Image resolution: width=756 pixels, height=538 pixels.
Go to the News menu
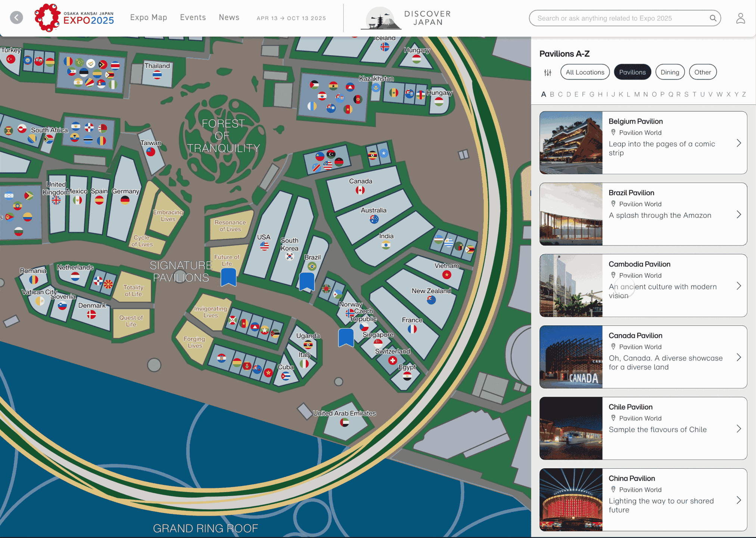pos(229,17)
